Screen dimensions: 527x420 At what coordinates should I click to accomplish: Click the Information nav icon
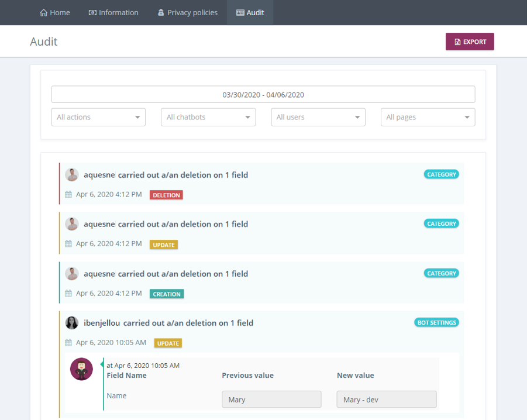[92, 13]
